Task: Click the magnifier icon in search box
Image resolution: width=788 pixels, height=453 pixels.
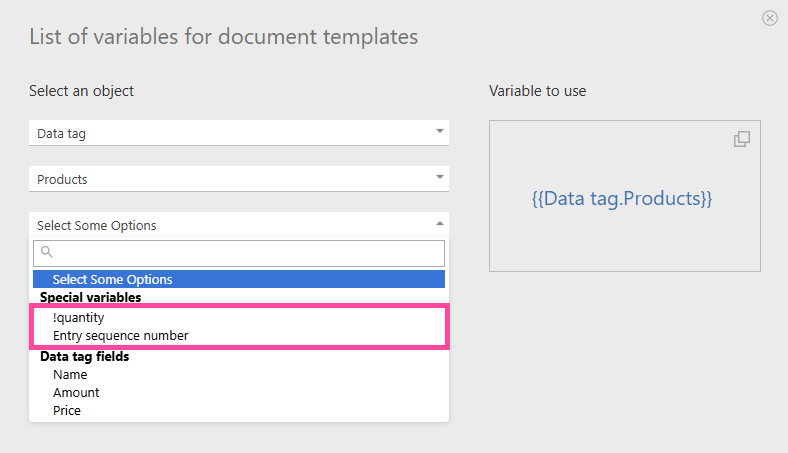Action: point(47,253)
